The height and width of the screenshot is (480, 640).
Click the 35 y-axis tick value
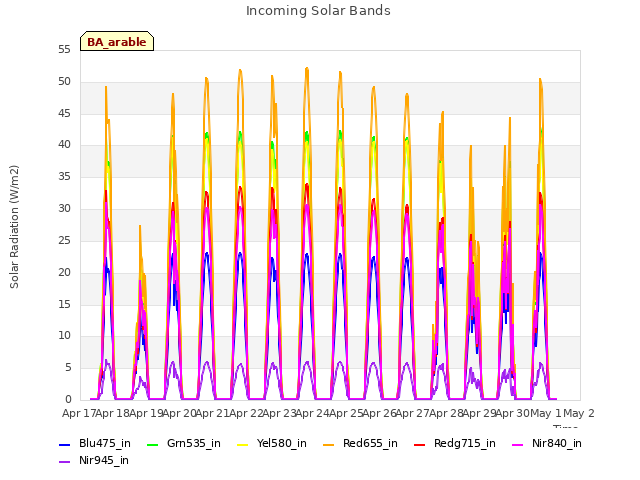(64, 177)
